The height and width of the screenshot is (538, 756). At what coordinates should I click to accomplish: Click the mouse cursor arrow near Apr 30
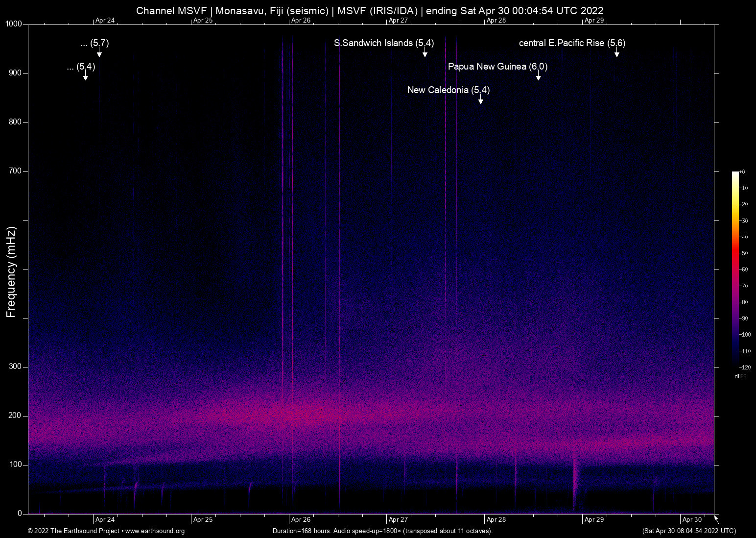(715, 518)
